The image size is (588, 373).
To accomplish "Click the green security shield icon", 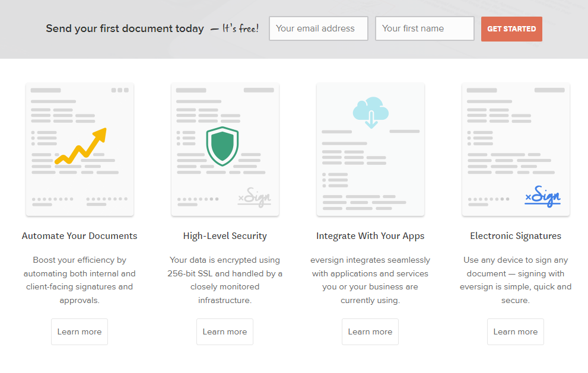I will 222,146.
